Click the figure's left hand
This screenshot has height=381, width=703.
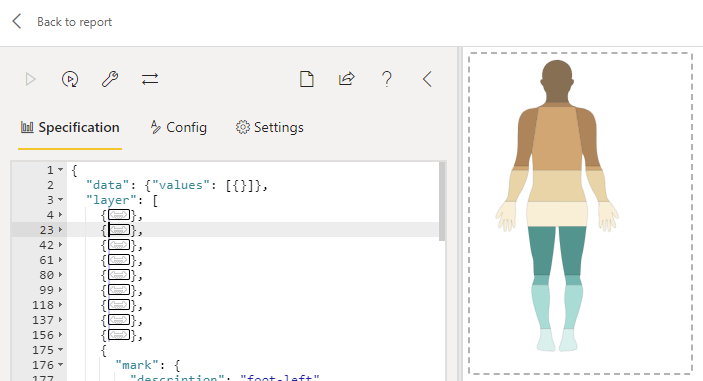(507, 216)
